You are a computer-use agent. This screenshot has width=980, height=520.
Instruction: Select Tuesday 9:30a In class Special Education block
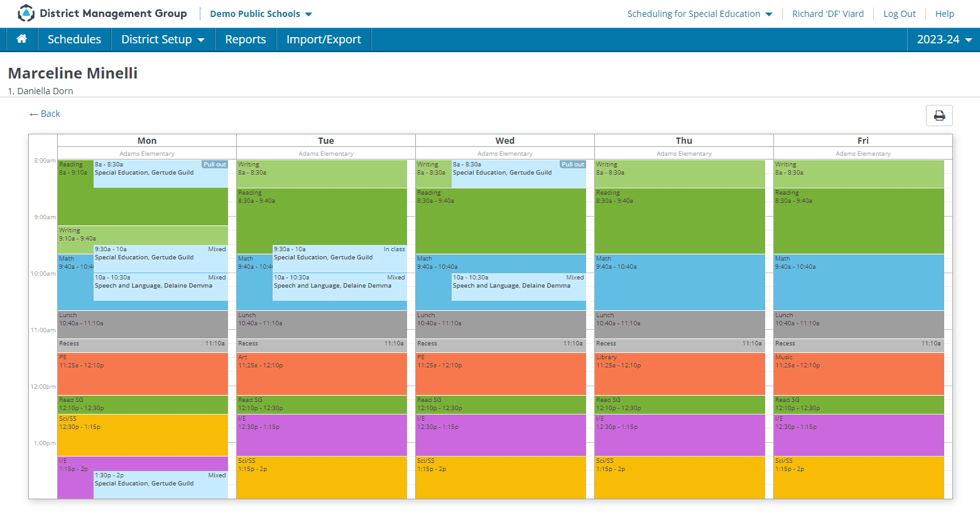340,259
